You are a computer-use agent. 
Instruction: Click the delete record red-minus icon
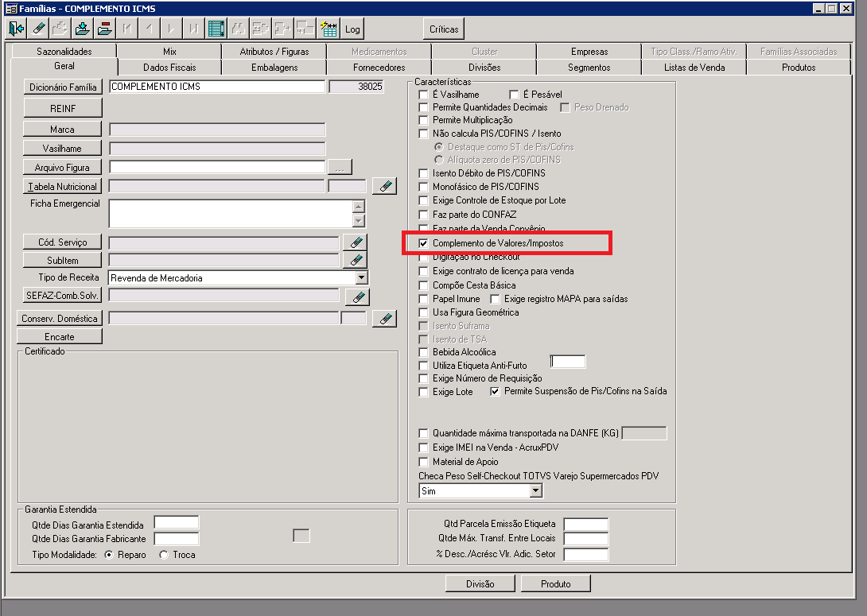click(x=104, y=29)
